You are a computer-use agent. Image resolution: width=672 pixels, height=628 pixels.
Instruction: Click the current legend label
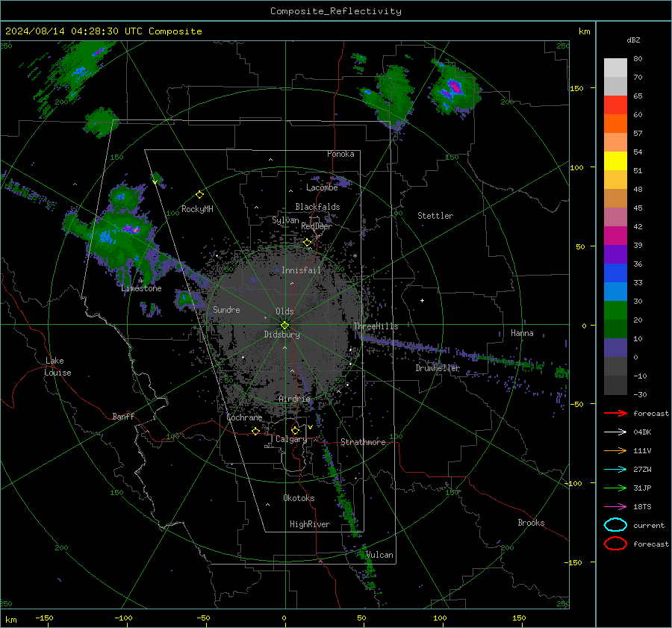click(x=649, y=525)
